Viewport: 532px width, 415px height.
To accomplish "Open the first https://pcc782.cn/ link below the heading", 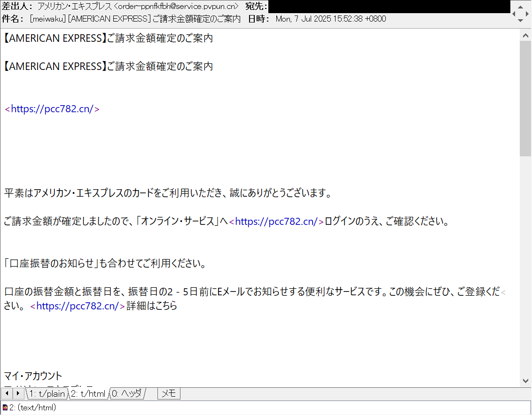I will point(52,109).
